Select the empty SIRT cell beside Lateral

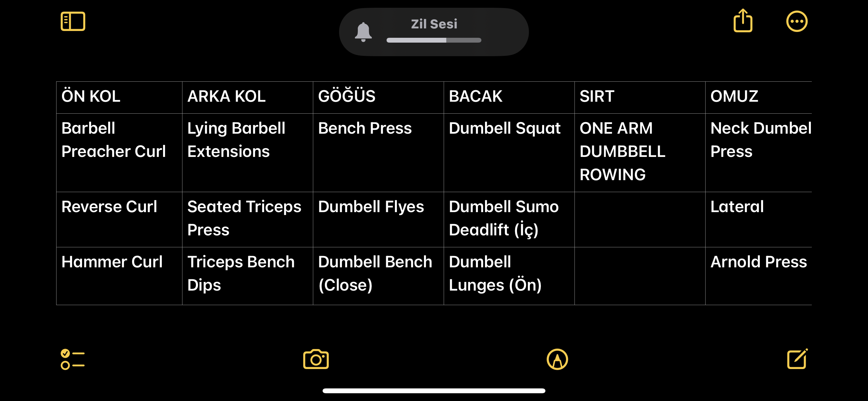click(640, 219)
